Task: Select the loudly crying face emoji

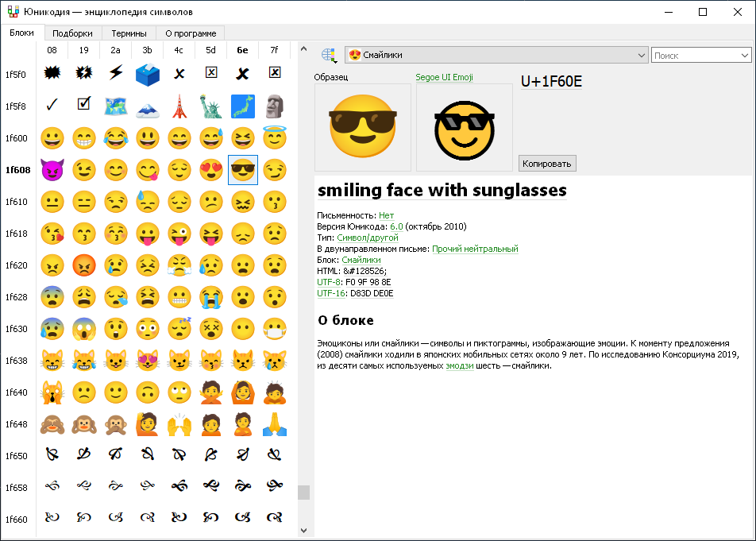Action: tap(210, 297)
